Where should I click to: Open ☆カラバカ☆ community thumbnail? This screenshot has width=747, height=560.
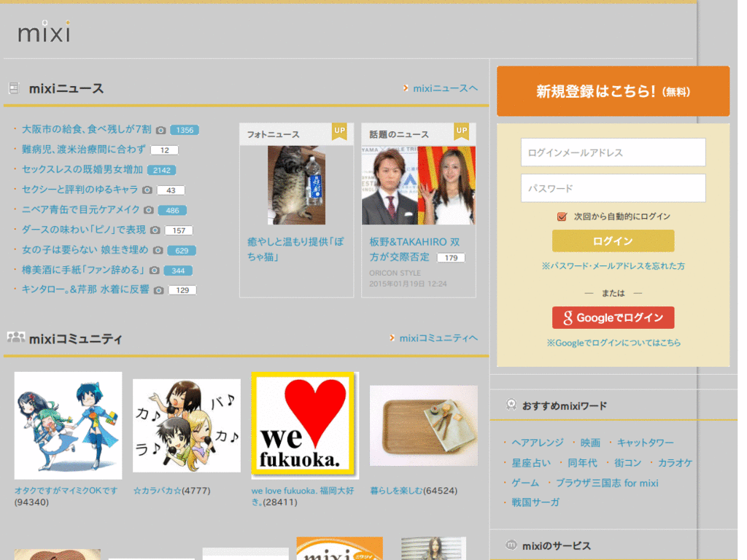coord(186,426)
